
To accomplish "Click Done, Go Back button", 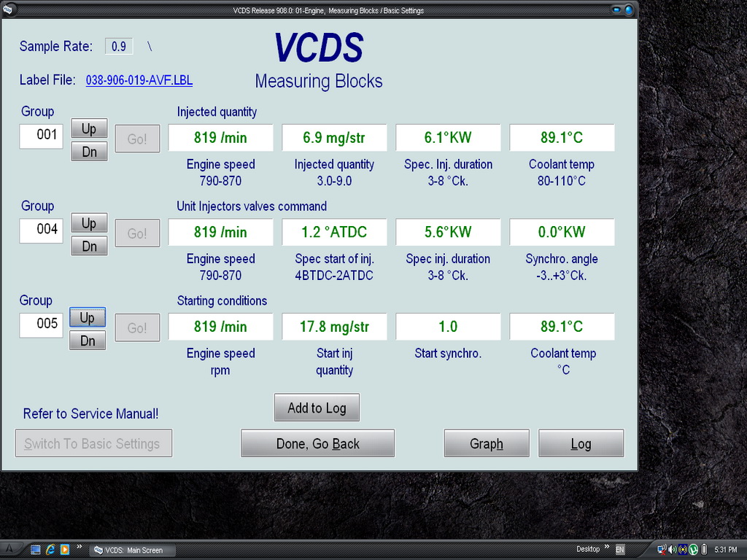I will point(317,443).
